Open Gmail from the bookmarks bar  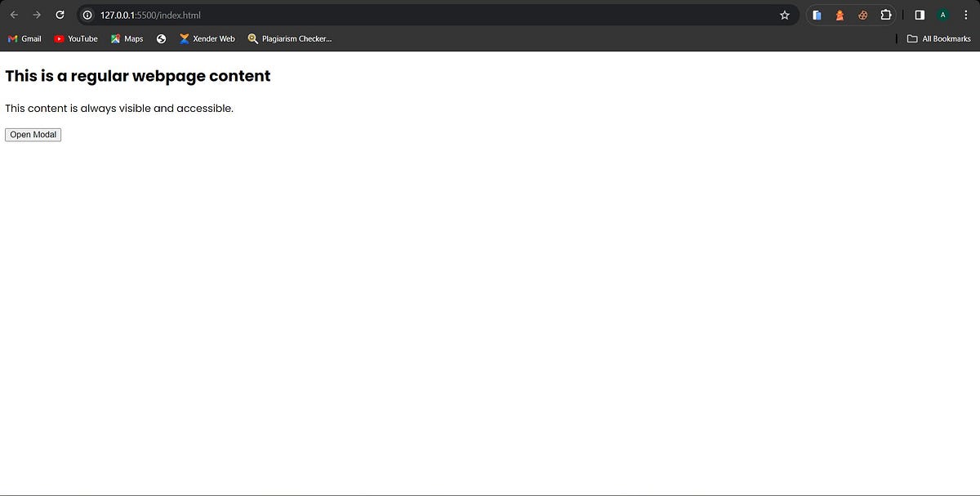(x=24, y=38)
